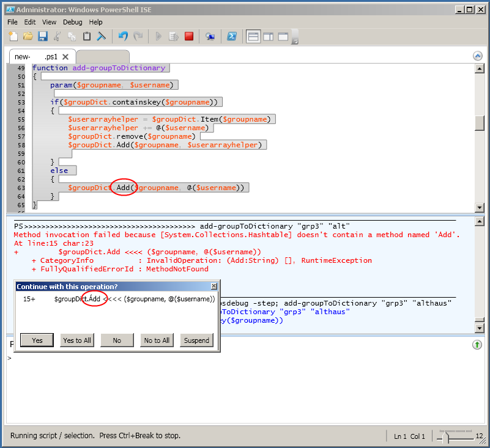Open the View menu
The image size is (490, 448).
(50, 22)
